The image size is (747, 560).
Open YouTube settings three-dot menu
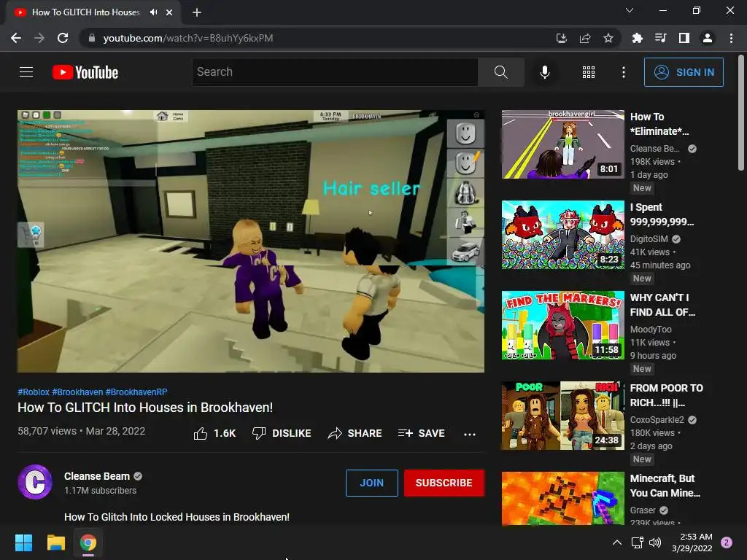[x=624, y=72]
